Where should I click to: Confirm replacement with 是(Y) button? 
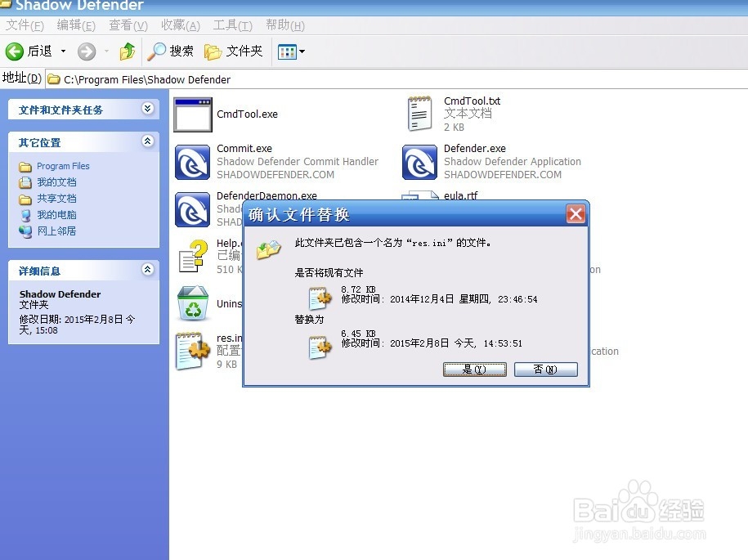point(475,370)
